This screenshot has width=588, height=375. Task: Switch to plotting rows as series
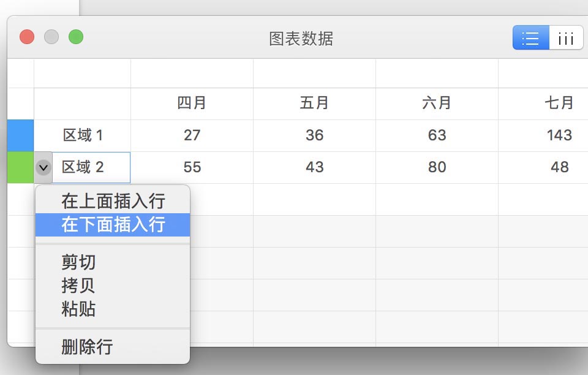coord(530,37)
